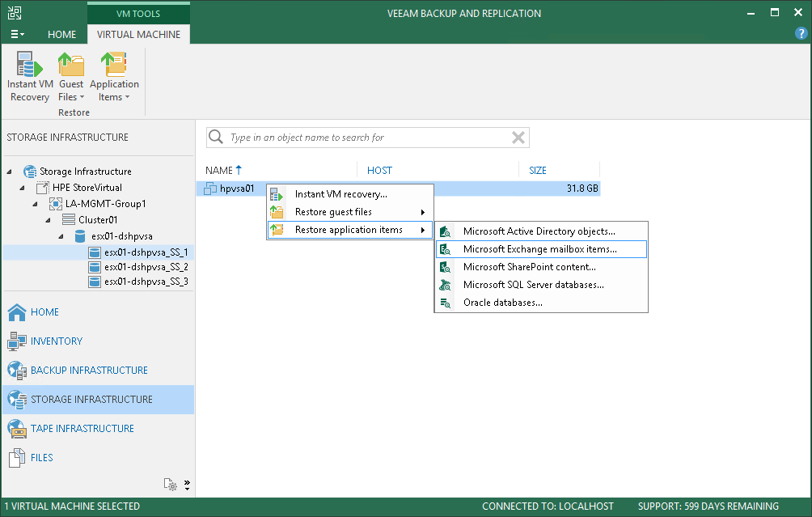Select Microsoft SharePoint content entry

[541, 267]
